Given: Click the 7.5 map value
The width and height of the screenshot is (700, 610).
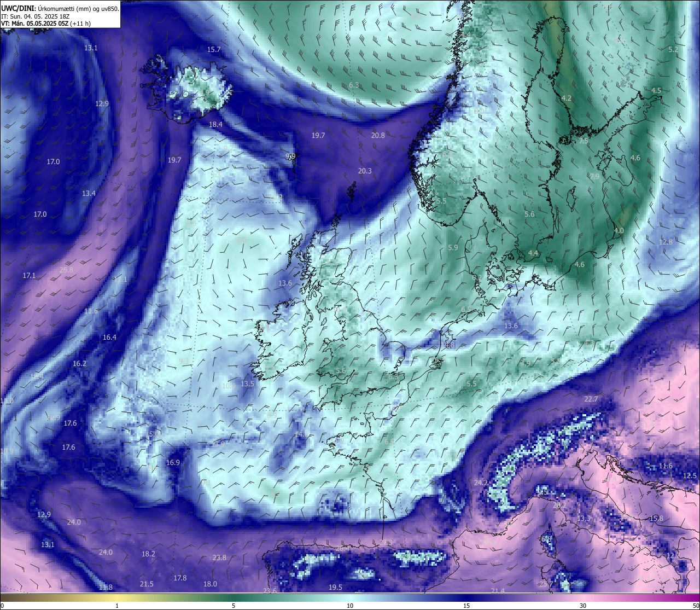Looking at the screenshot, I should (x=584, y=141).
